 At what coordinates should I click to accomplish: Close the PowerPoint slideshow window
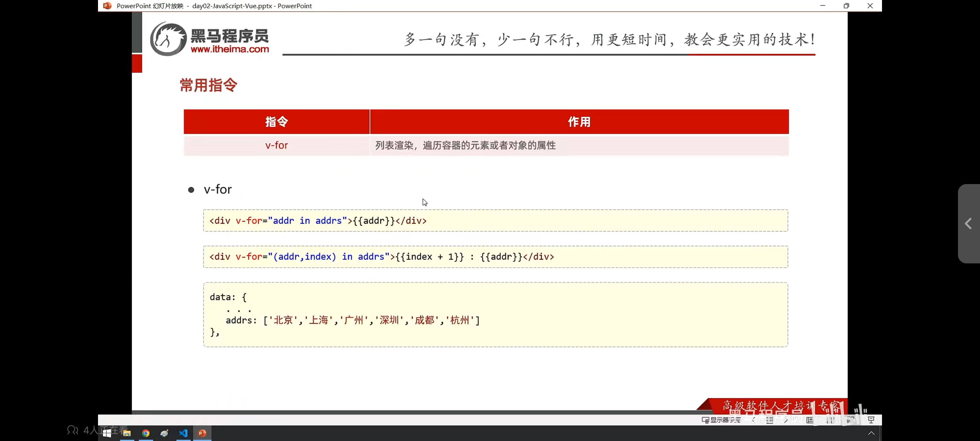(870, 6)
